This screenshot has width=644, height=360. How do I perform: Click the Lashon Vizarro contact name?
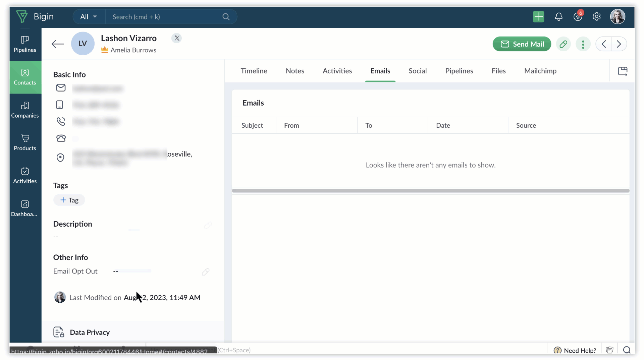point(128,38)
